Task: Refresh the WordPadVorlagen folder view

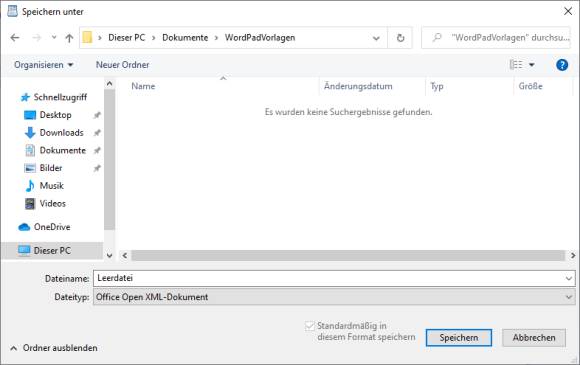Action: tap(400, 38)
